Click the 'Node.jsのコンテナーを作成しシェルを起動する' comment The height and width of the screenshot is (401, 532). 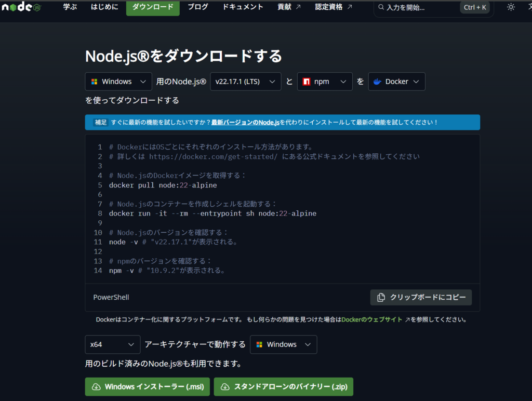193,204
